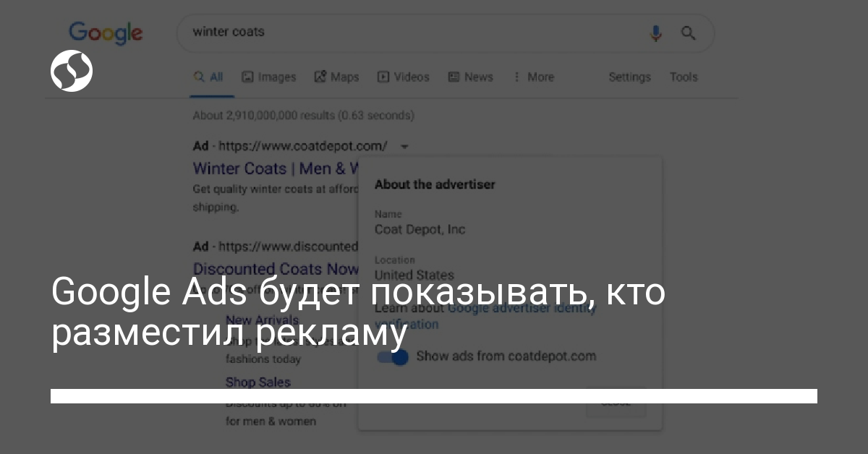This screenshot has height=454, width=868.
Task: Open the Discounted Coats Now ad link
Action: tap(276, 269)
